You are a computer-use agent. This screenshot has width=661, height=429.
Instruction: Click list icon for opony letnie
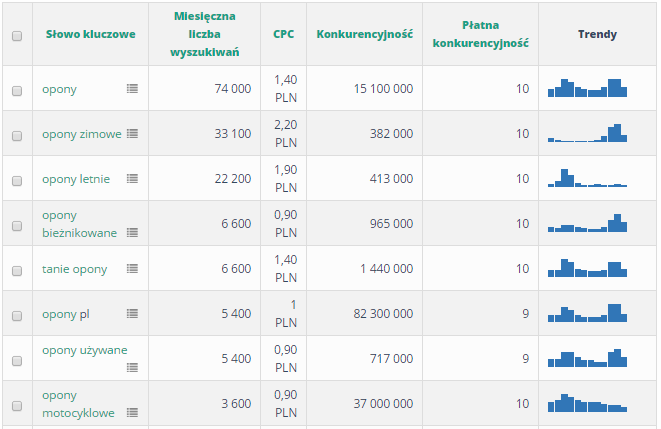(132, 178)
